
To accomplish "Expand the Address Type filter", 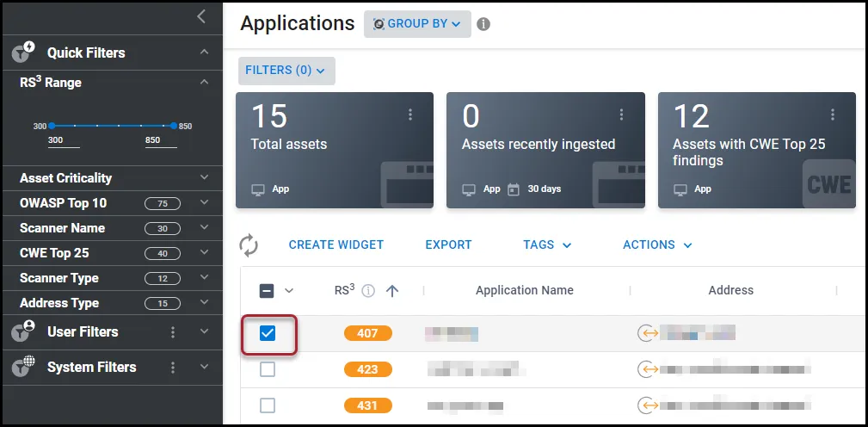I will [x=204, y=302].
